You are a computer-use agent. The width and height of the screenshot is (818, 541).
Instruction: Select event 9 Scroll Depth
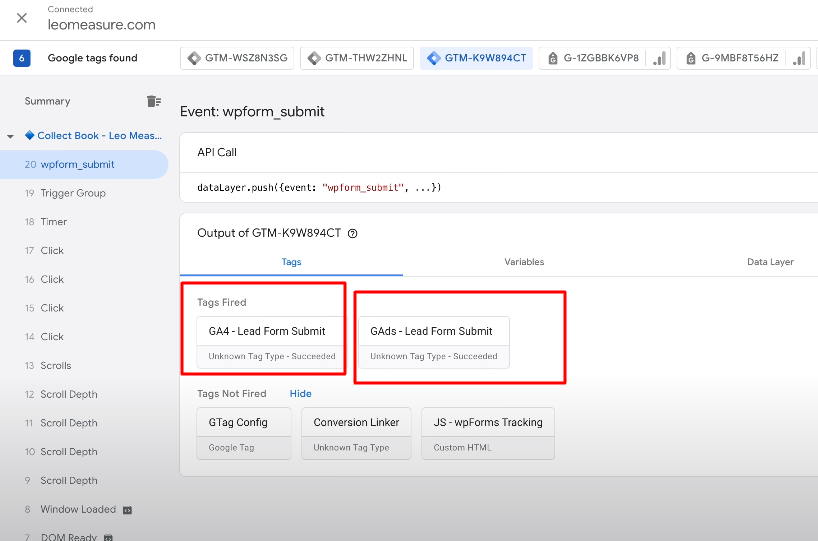coord(83,480)
